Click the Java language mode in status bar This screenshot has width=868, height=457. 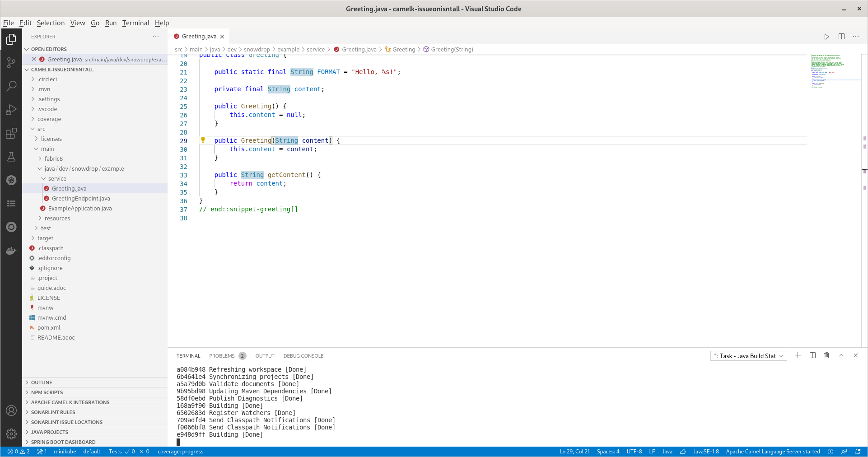(x=667, y=452)
